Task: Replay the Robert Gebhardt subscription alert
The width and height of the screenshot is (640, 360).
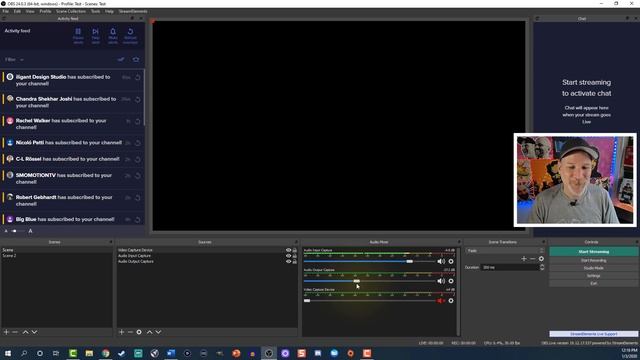Action: (x=138, y=198)
